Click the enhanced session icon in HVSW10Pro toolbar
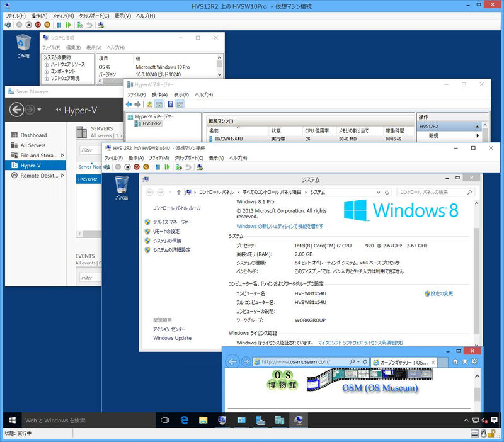Viewport: 504px width, 442px height. tap(101, 25)
